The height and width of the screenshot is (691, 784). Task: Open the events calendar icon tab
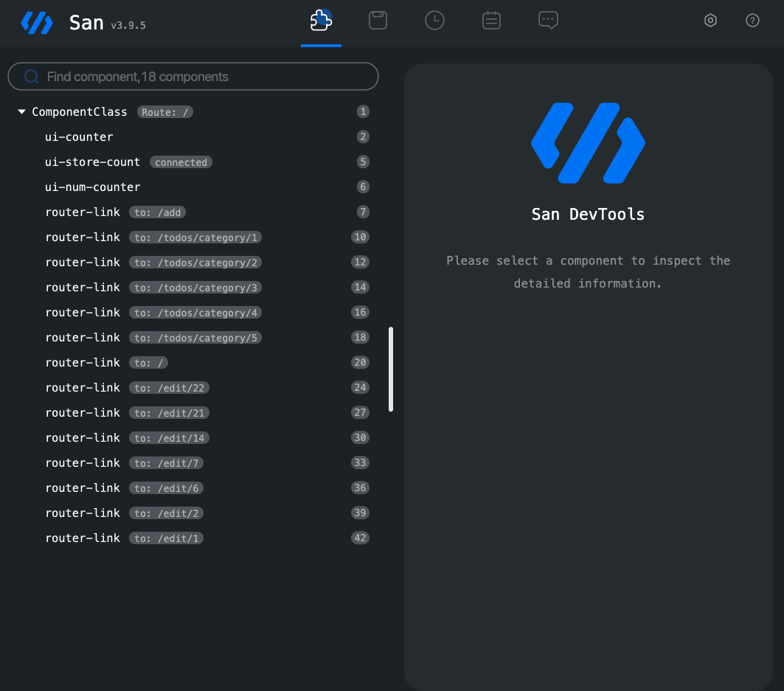491,21
